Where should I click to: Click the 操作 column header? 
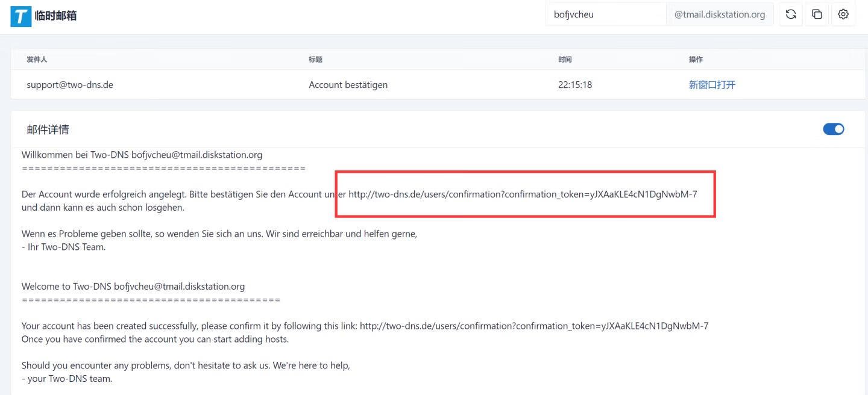[696, 59]
